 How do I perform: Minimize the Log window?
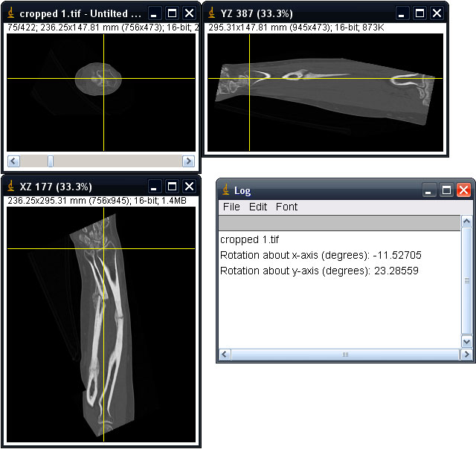(x=428, y=190)
